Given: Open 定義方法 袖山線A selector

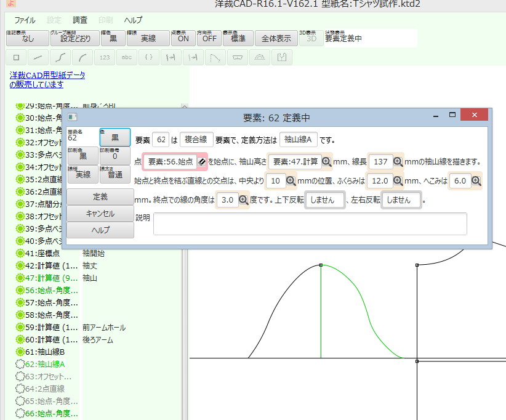Looking at the screenshot, I should pyautogui.click(x=298, y=140).
